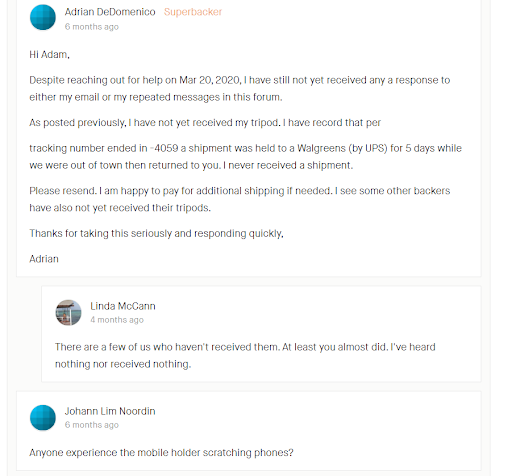Click Adrian DeDomenico's blue avatar icon
Image resolution: width=512 pixels, height=476 pixels.
click(43, 17)
